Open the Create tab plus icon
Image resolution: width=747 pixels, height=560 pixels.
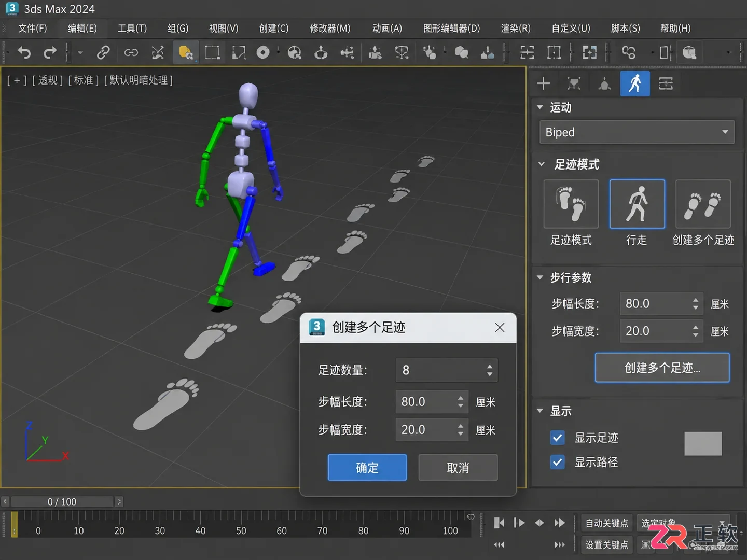[x=543, y=83]
